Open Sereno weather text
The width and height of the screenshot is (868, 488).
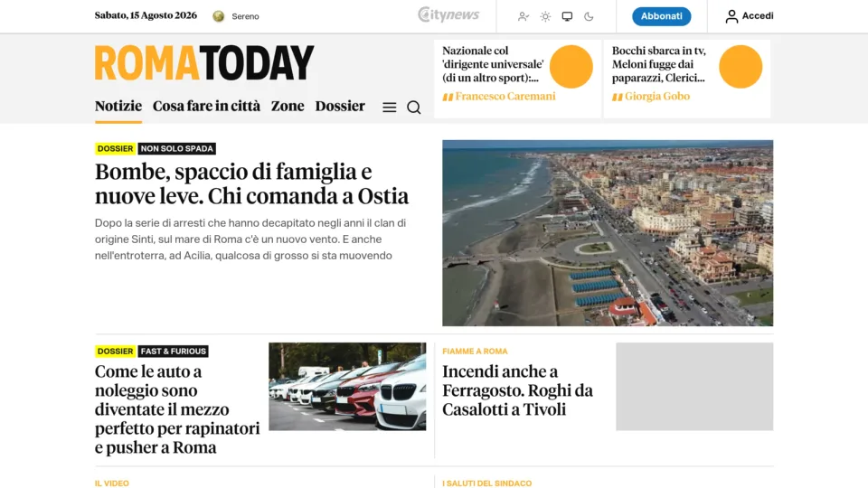pos(245,16)
